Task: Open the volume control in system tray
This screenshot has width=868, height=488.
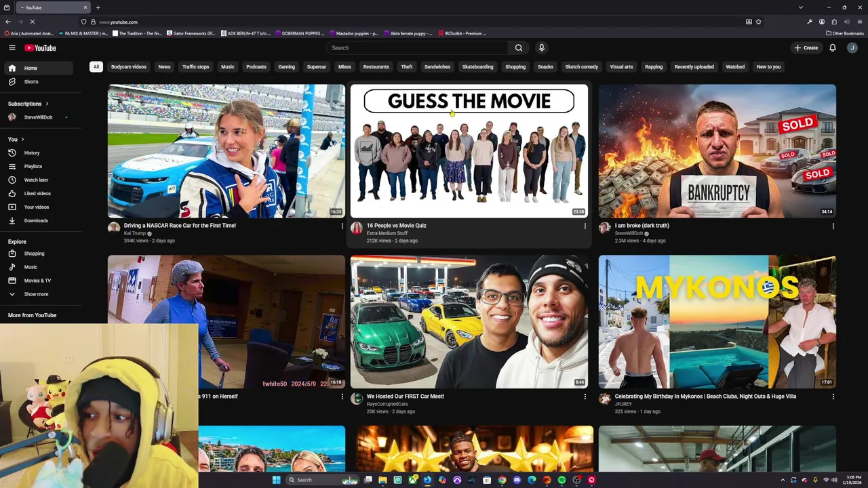Action: (834, 480)
